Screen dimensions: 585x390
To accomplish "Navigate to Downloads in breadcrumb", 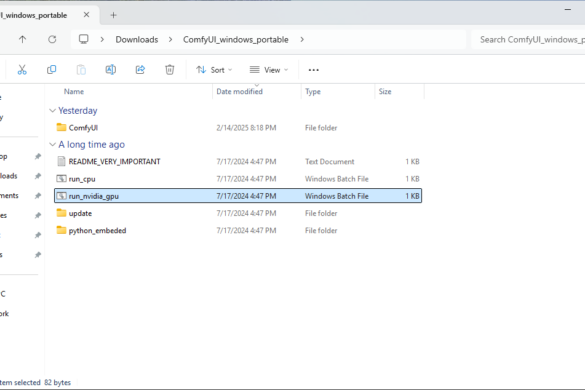I will pos(137,40).
